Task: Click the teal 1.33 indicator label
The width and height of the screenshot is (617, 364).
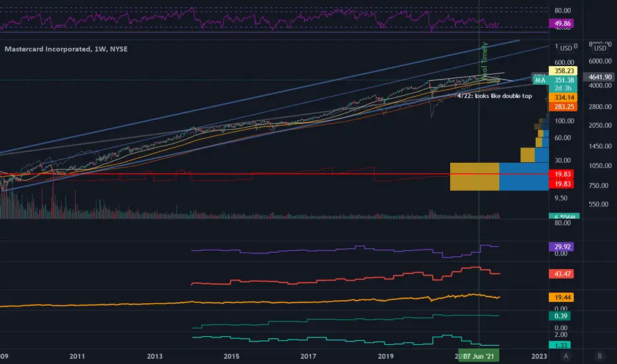Action: (x=560, y=345)
